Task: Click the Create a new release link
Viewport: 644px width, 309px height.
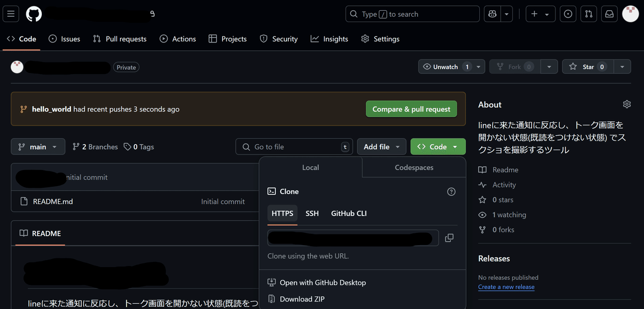Action: pos(506,287)
